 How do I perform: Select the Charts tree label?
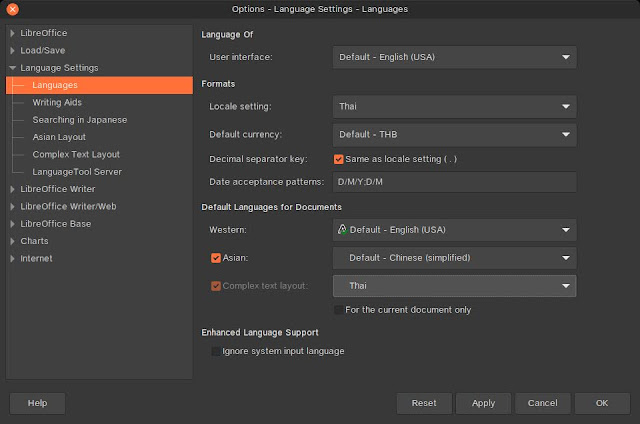[34, 241]
